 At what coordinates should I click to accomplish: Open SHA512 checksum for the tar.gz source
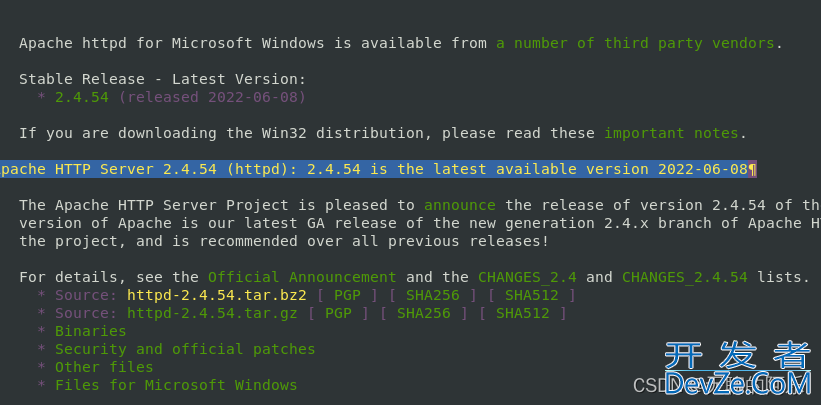coord(531,313)
